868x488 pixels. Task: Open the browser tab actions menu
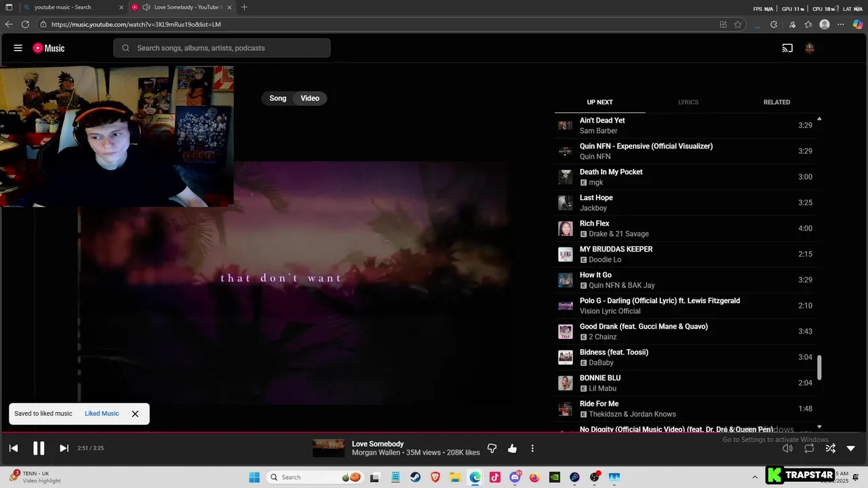click(9, 7)
